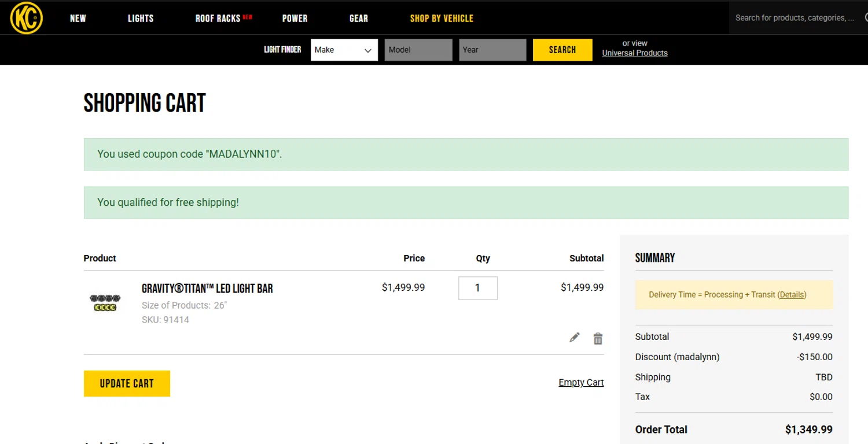Image resolution: width=868 pixels, height=444 pixels.
Task: Click the yellow SEARCH button
Action: tap(562, 50)
